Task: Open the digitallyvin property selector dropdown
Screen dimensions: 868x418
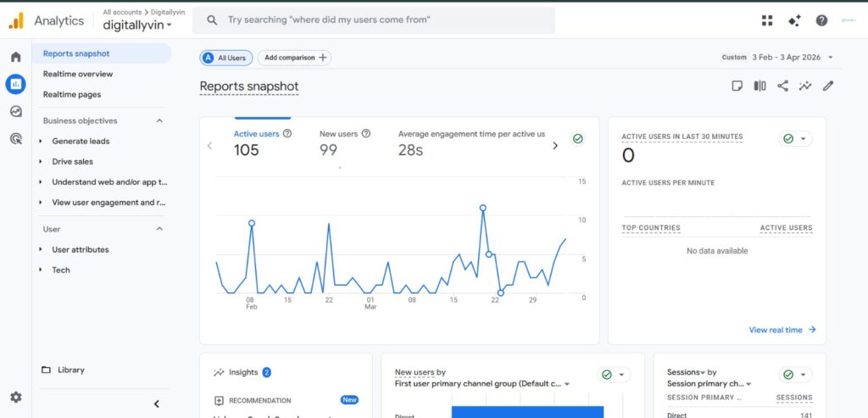Action: click(137, 25)
